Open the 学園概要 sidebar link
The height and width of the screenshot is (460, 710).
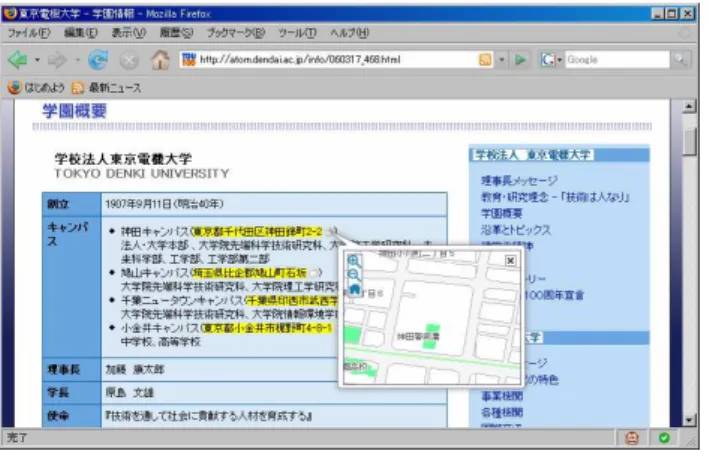point(502,213)
